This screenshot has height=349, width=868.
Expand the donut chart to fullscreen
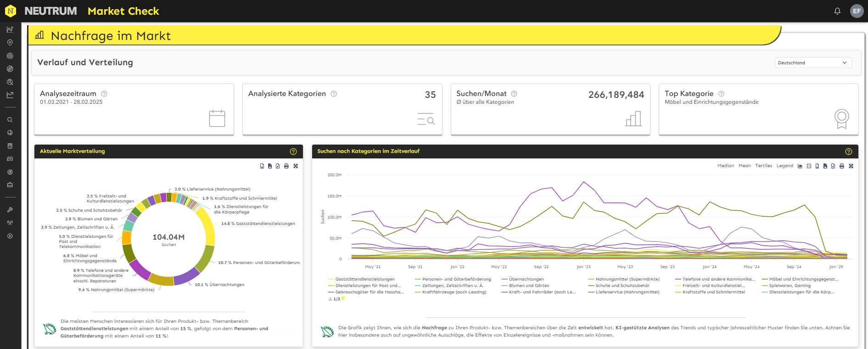click(296, 166)
